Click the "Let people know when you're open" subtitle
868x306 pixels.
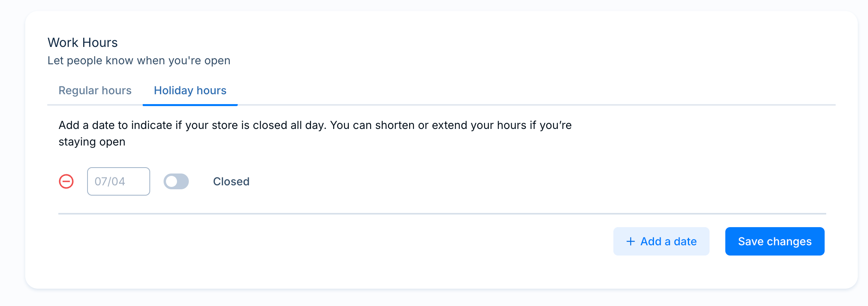pos(139,61)
